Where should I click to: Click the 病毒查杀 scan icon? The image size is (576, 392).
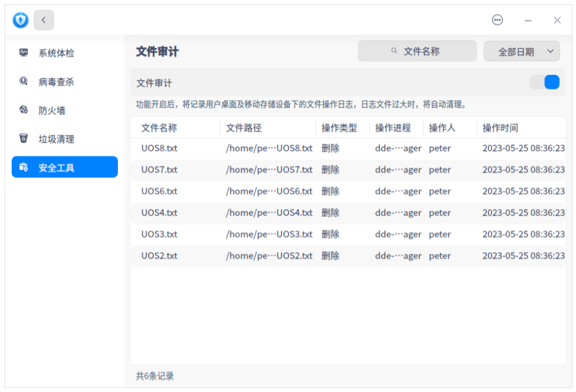24,81
